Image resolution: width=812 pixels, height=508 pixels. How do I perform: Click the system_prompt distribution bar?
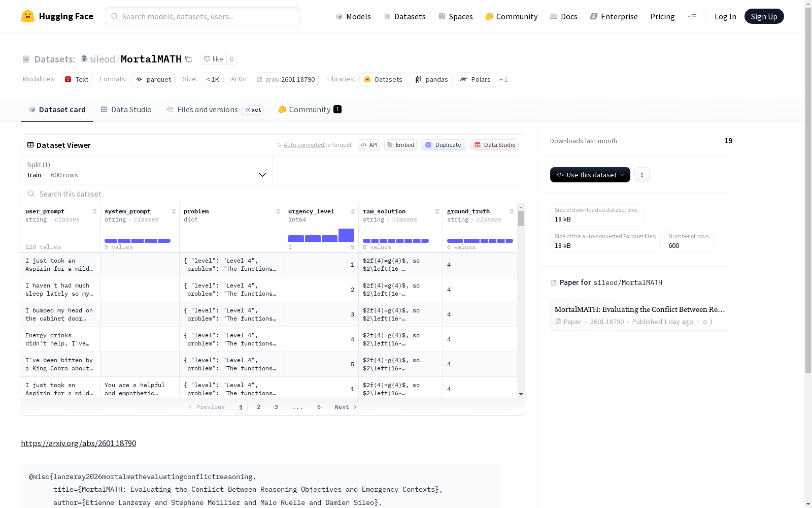click(x=138, y=241)
